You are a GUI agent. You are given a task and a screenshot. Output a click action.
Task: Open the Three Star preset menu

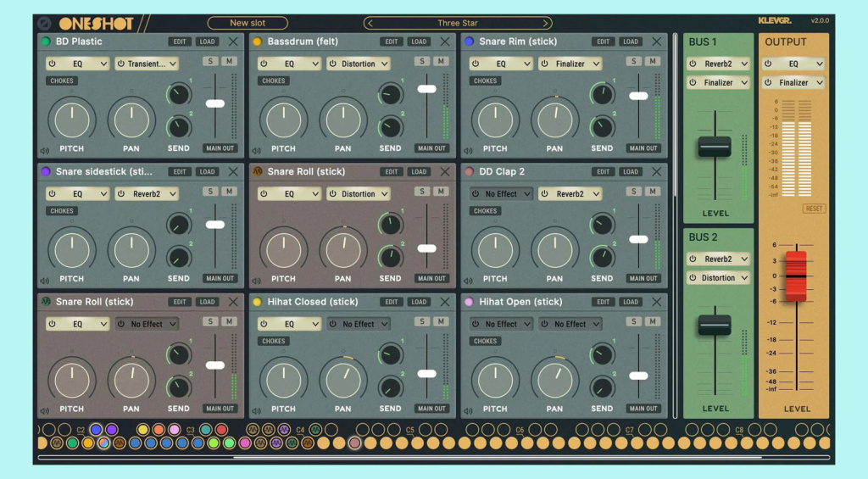[458, 24]
